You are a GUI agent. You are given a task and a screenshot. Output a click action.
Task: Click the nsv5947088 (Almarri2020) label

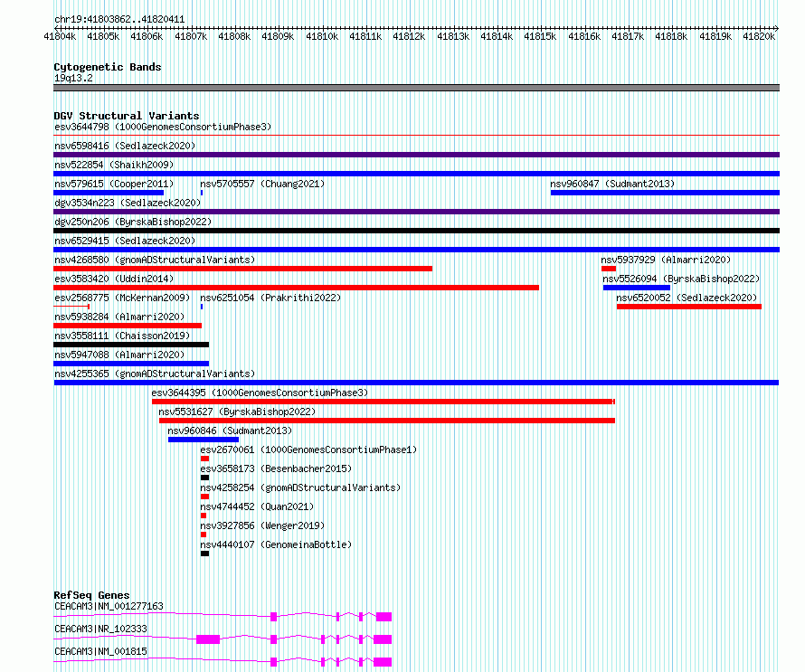click(x=119, y=355)
